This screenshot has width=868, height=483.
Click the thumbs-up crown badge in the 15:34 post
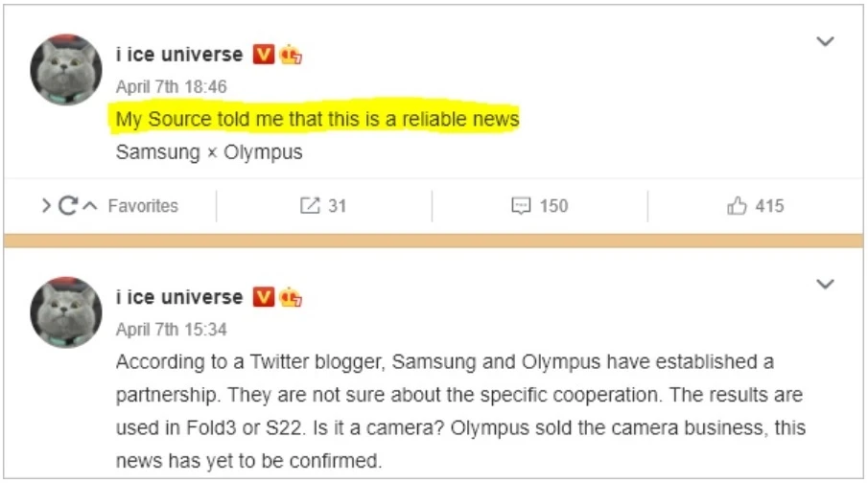291,297
